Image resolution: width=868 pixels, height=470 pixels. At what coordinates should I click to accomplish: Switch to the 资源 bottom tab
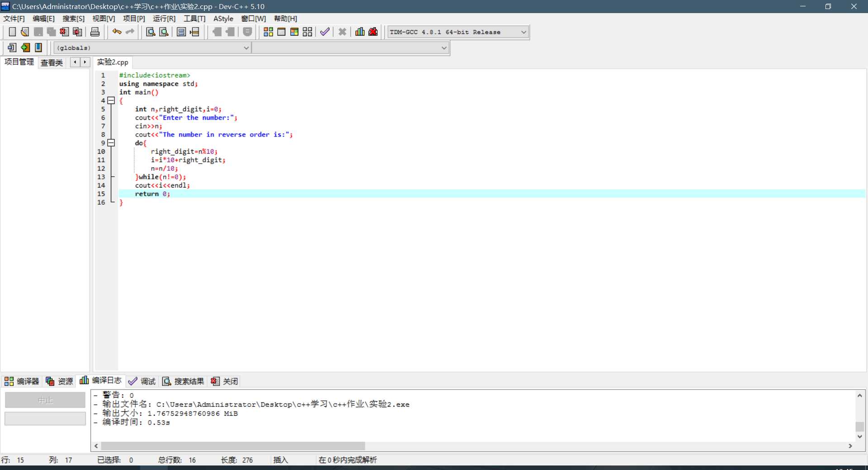[x=59, y=381]
